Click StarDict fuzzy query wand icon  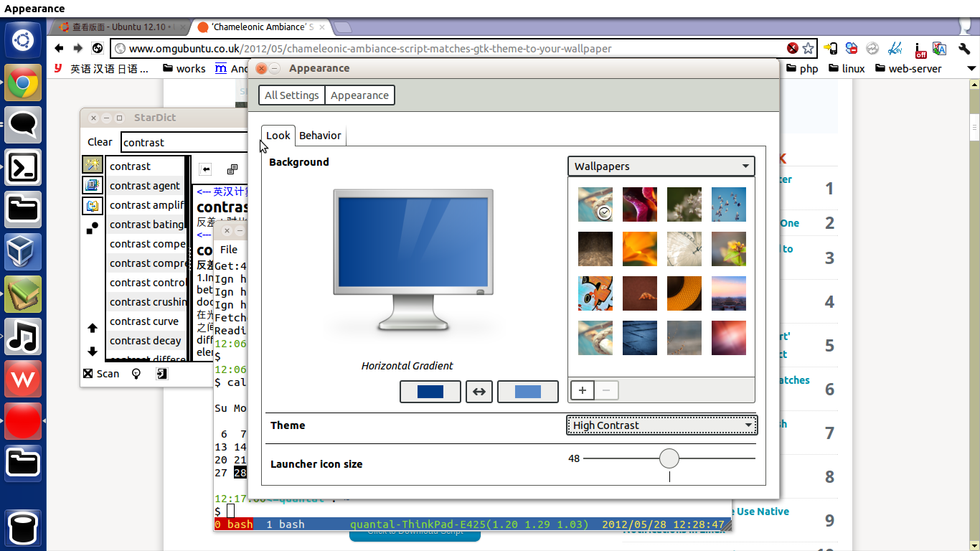[x=93, y=166]
